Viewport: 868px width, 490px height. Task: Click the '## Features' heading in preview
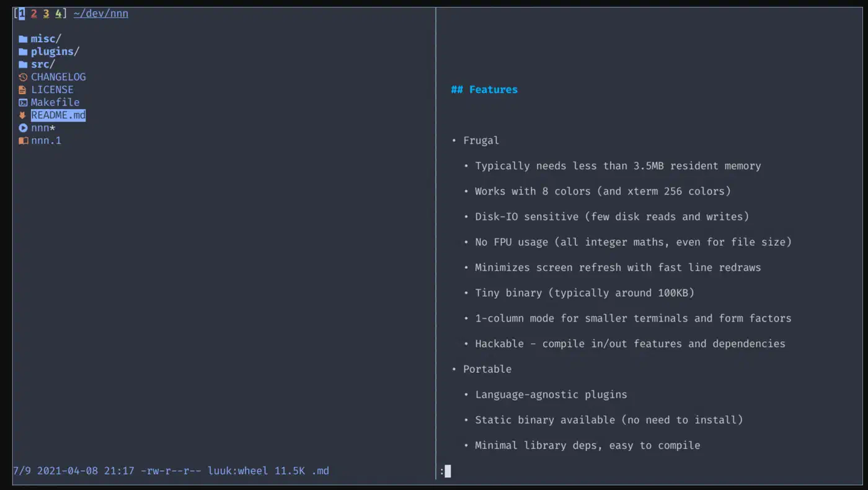coord(484,90)
